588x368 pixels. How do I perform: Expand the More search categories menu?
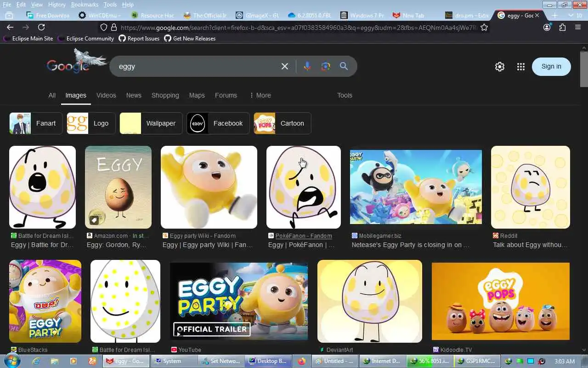pos(260,95)
